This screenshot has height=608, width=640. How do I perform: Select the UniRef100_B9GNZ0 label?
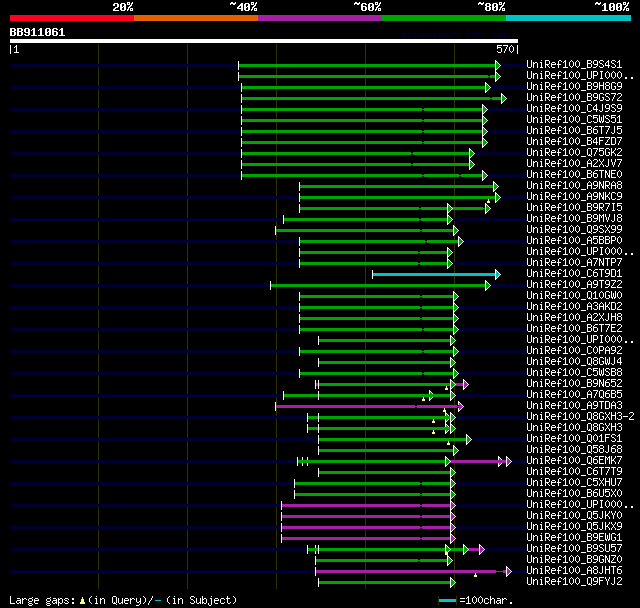tap(574, 560)
